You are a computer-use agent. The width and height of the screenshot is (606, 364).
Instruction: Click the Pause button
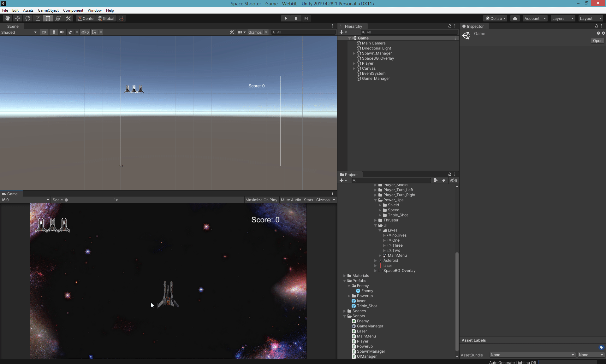pos(296,18)
